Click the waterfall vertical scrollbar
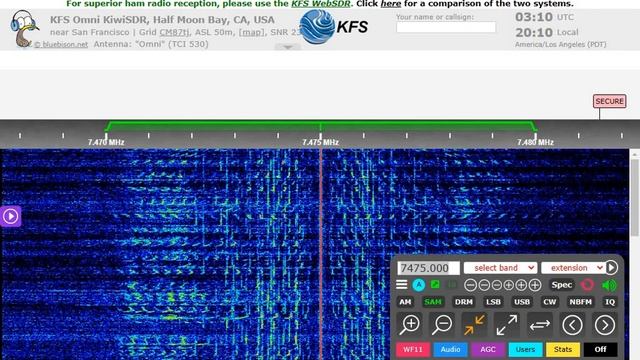The height and width of the screenshot is (360, 640). pyautogui.click(x=634, y=198)
